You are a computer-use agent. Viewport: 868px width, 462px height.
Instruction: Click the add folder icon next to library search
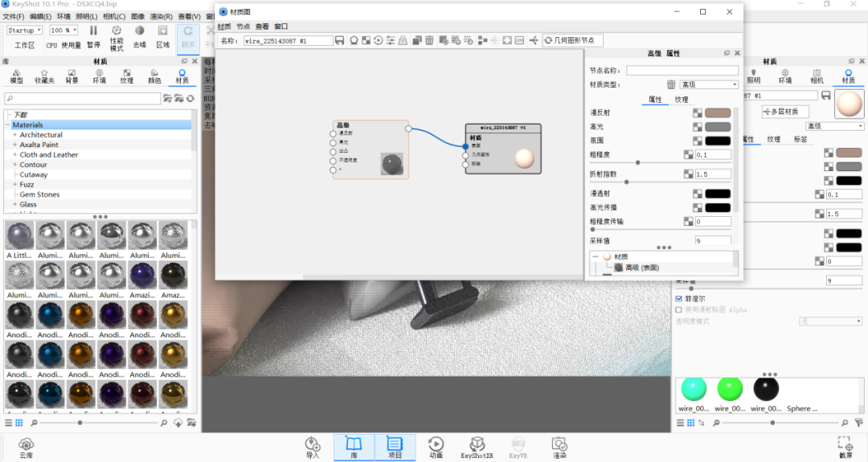(167, 99)
